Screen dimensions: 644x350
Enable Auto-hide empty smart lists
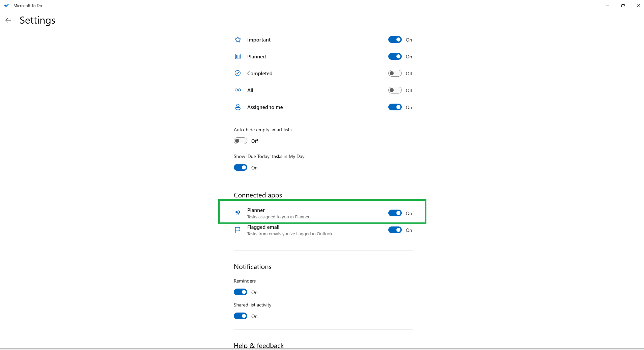tap(241, 141)
